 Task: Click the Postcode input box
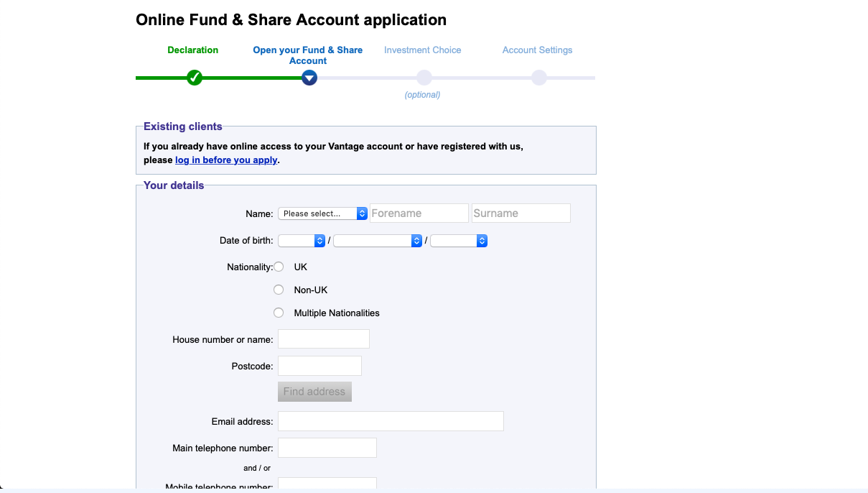pyautogui.click(x=319, y=366)
